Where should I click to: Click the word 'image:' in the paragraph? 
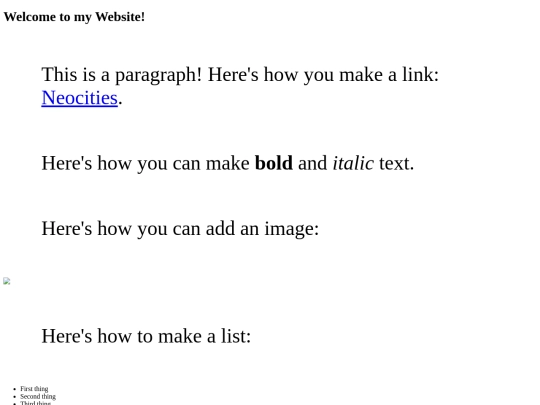292,229
